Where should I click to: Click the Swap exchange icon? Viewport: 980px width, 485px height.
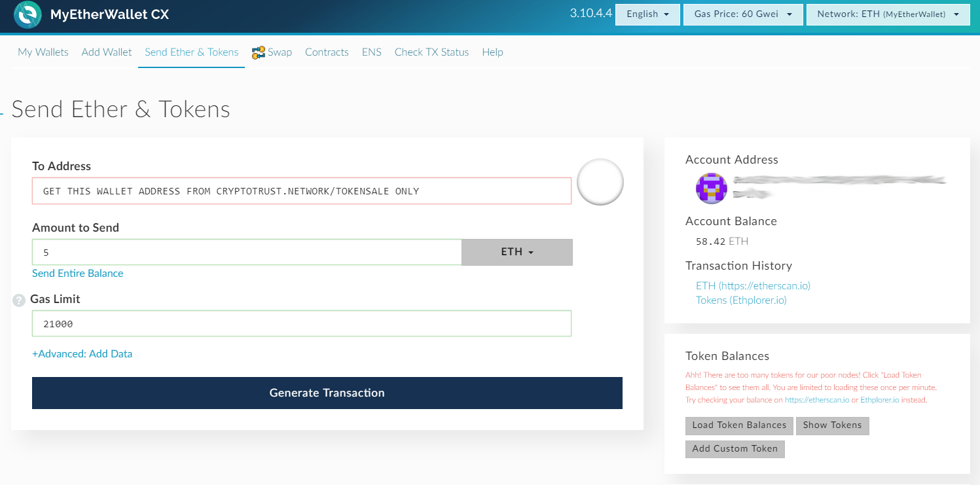click(x=258, y=52)
